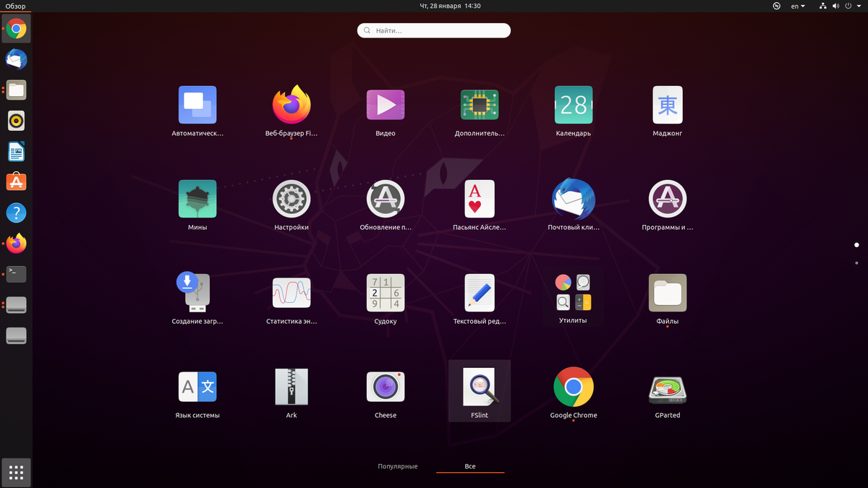Screen dimensions: 868x488
Task: Open the Thunderbird mail client in the grid
Action: coord(574,199)
